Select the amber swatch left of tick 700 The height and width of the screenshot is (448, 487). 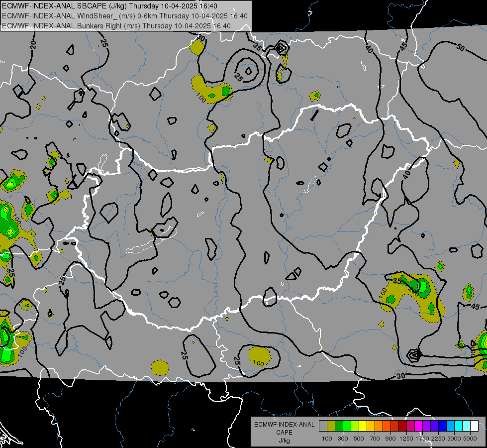click(x=371, y=426)
